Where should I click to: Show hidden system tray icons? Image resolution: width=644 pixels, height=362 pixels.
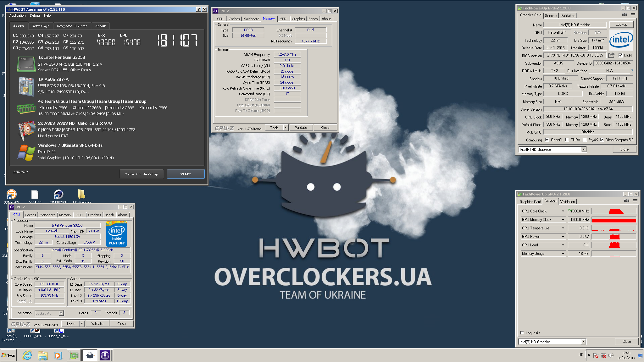click(x=589, y=355)
